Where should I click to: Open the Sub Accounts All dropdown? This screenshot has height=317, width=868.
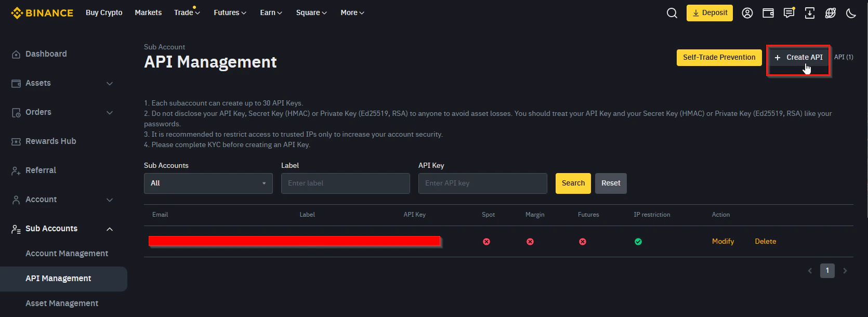(x=208, y=183)
